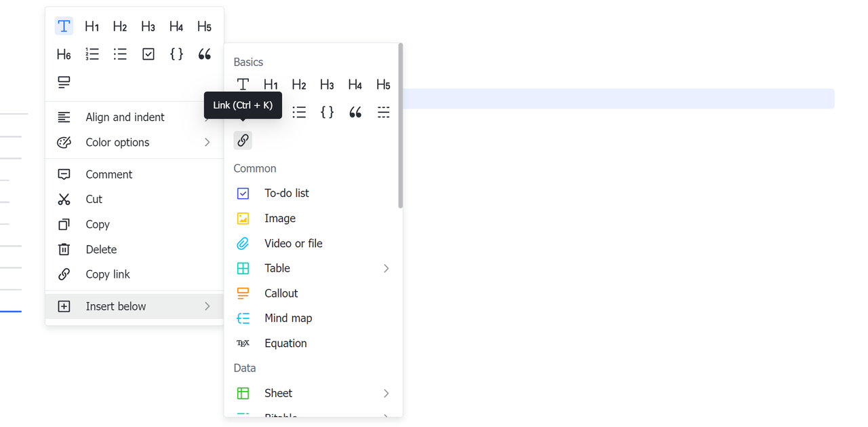Open the Color options submenu arrow

tap(208, 143)
